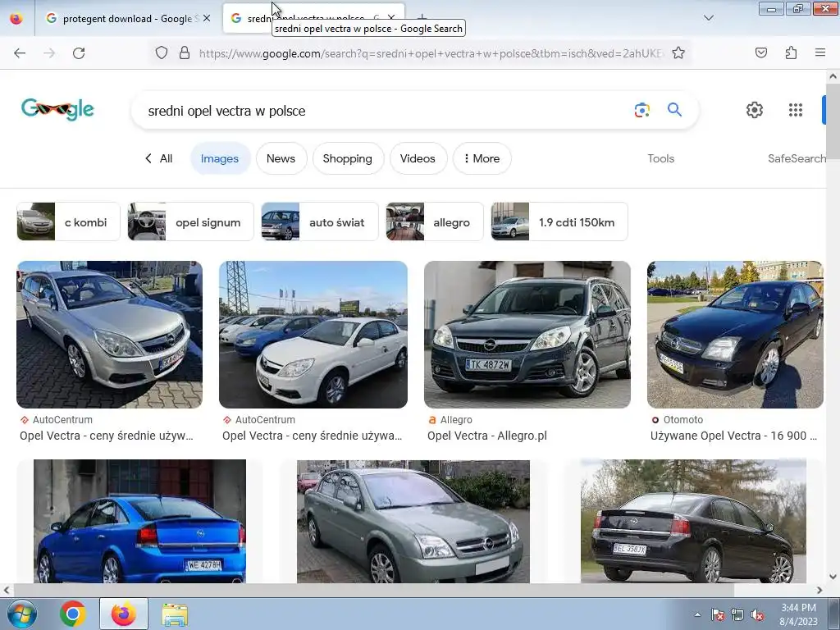Switch to the News tab
840x630 pixels.
281,158
